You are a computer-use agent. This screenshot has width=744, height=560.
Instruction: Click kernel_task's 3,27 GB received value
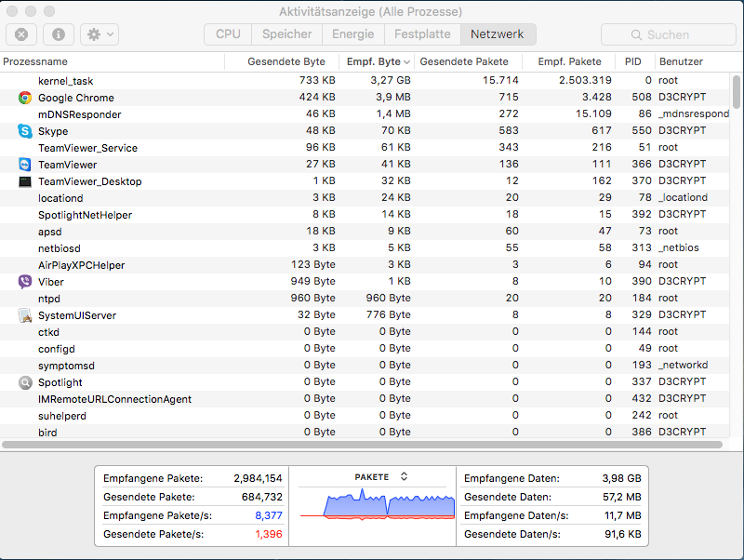391,80
